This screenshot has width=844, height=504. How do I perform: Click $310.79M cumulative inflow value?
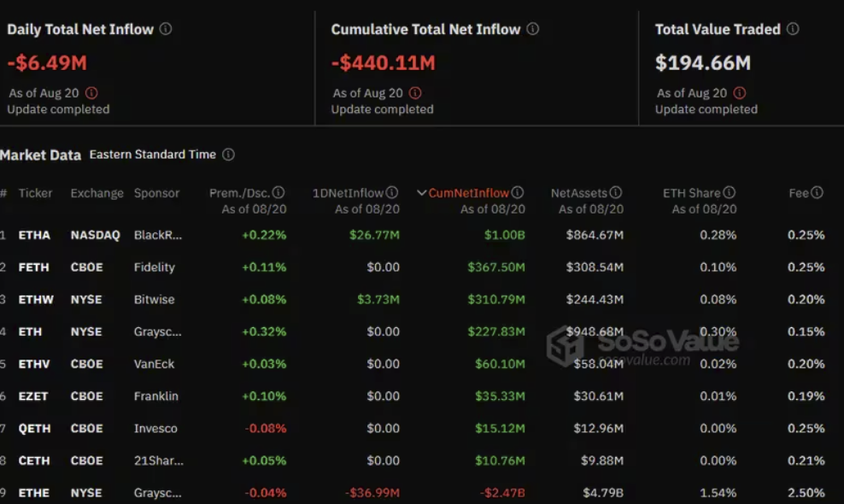coord(496,300)
